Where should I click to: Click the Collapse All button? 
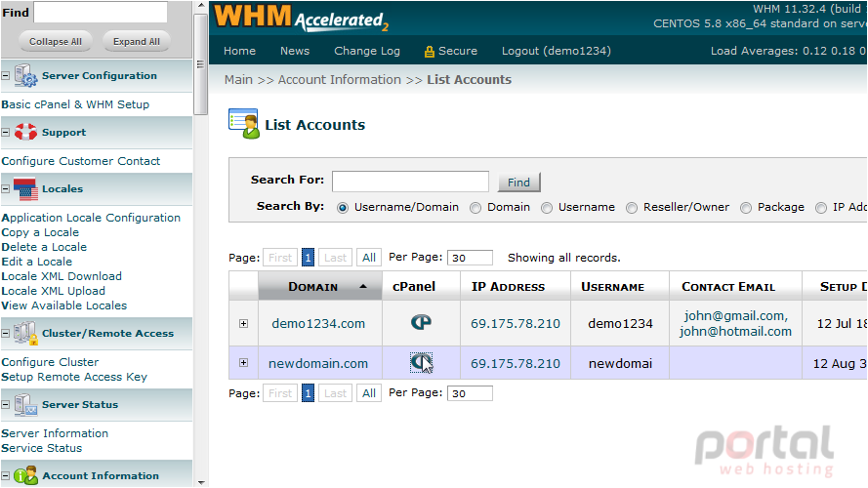(56, 42)
